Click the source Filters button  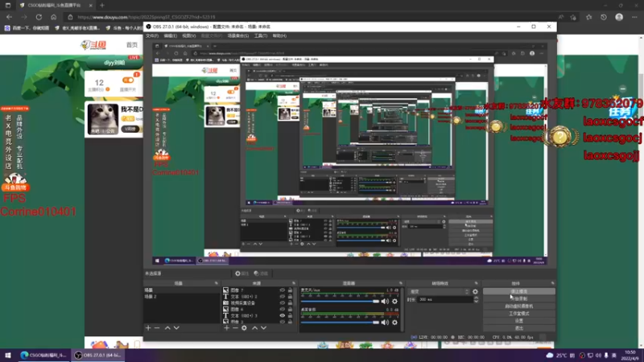coord(261,274)
